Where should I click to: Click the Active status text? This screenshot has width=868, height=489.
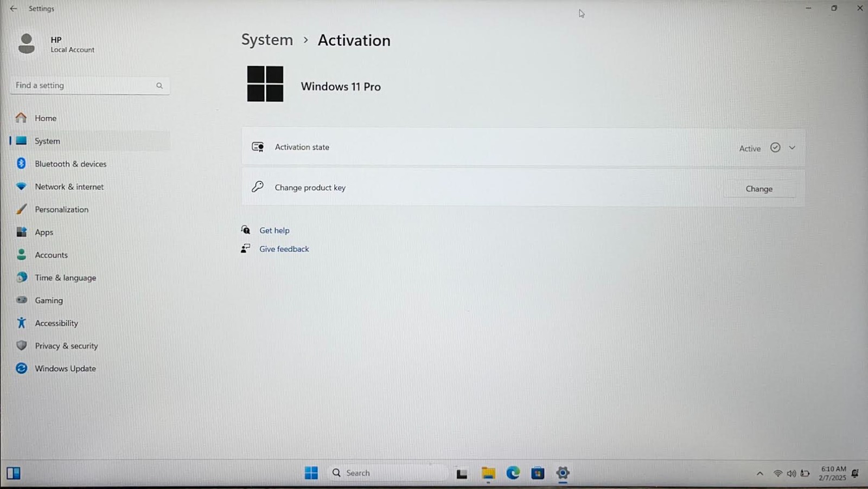click(750, 149)
